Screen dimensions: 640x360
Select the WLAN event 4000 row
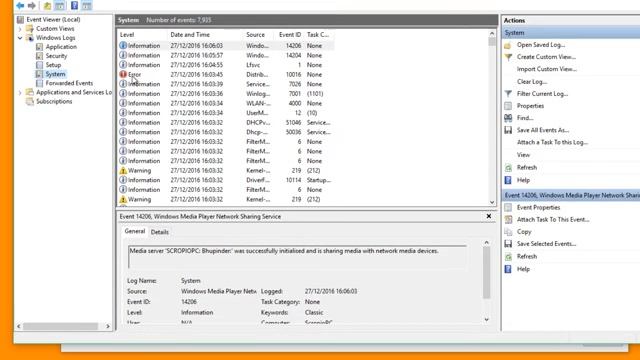click(x=226, y=104)
